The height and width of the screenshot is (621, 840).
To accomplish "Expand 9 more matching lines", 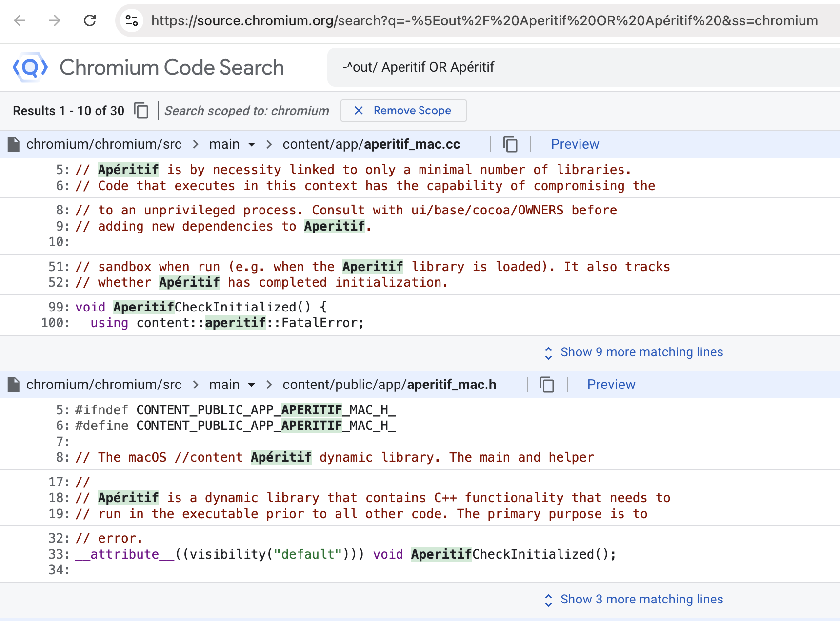I will (634, 352).
